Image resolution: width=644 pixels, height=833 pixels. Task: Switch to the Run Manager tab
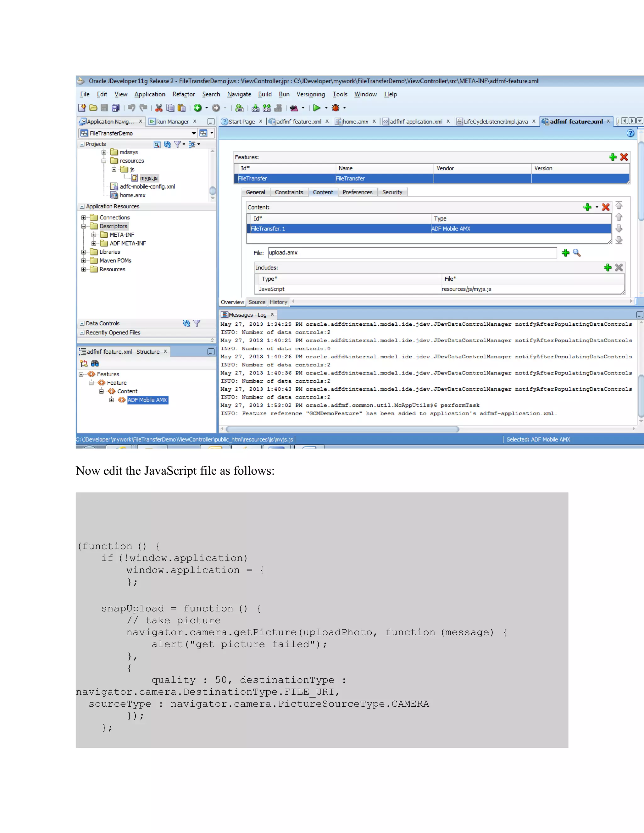(x=172, y=122)
